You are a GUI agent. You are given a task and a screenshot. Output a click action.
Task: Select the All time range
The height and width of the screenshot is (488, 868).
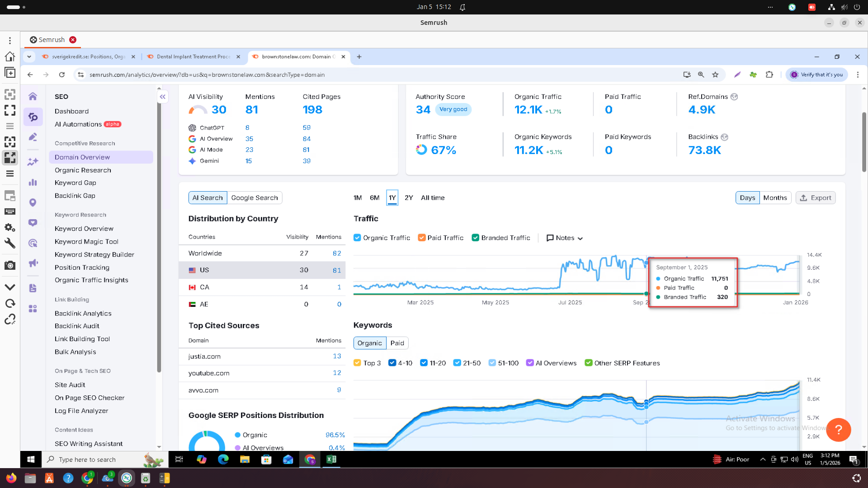433,198
